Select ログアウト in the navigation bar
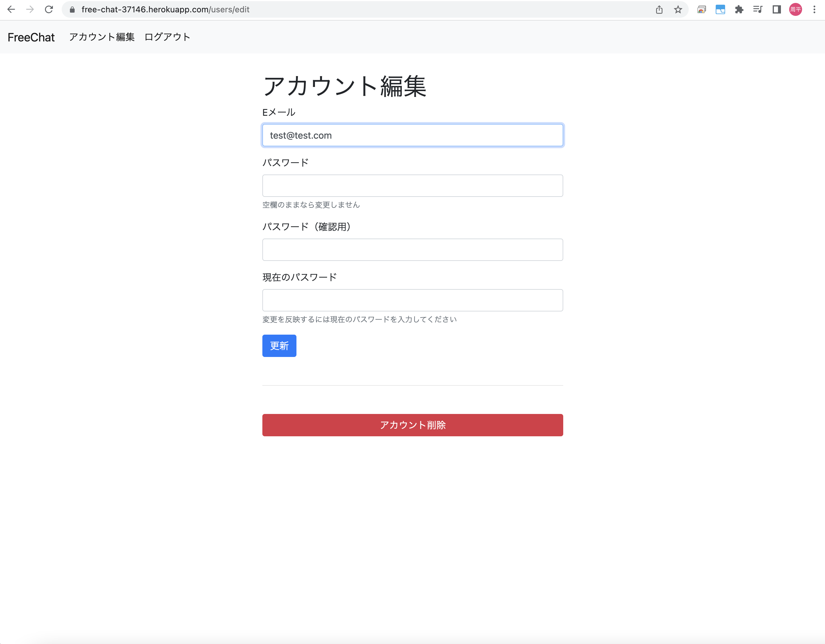This screenshot has height=644, width=825. (167, 37)
